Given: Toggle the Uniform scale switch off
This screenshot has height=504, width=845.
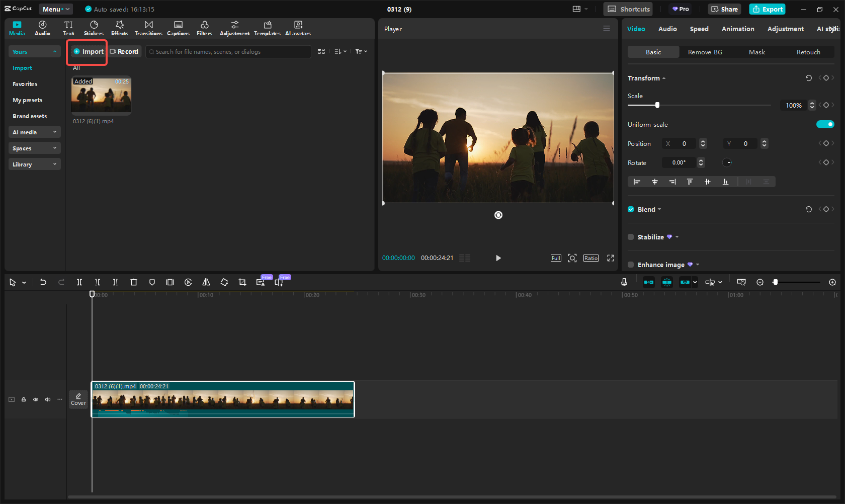Looking at the screenshot, I should point(825,124).
